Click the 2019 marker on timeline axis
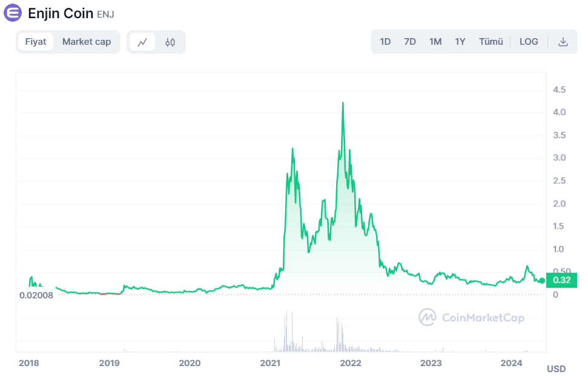This screenshot has height=380, width=588. (x=109, y=363)
